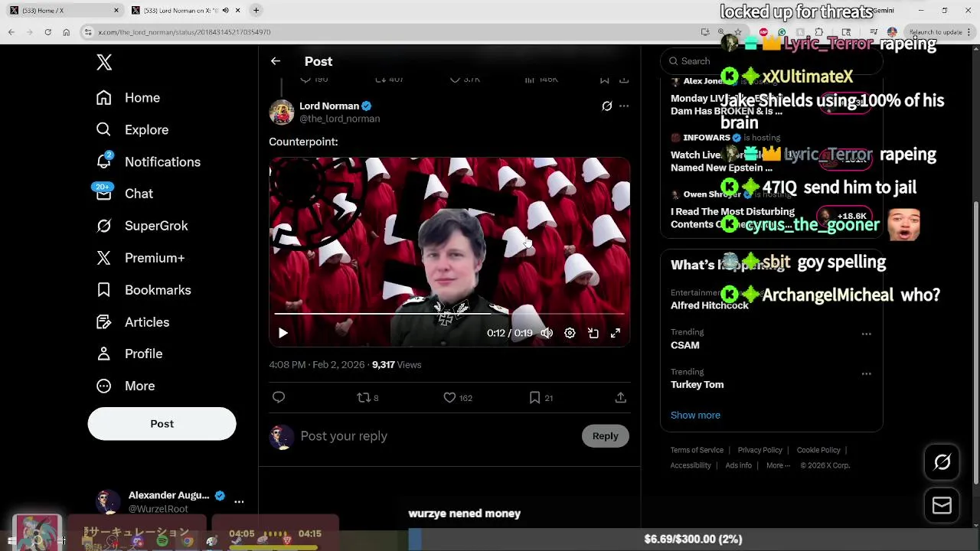Open a new browser tab
980x551 pixels.
tap(256, 11)
